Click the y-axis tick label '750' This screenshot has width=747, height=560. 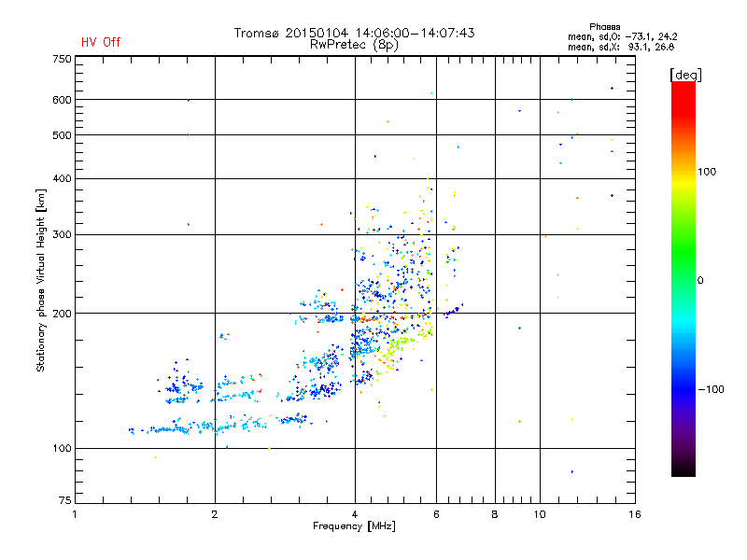[62, 59]
